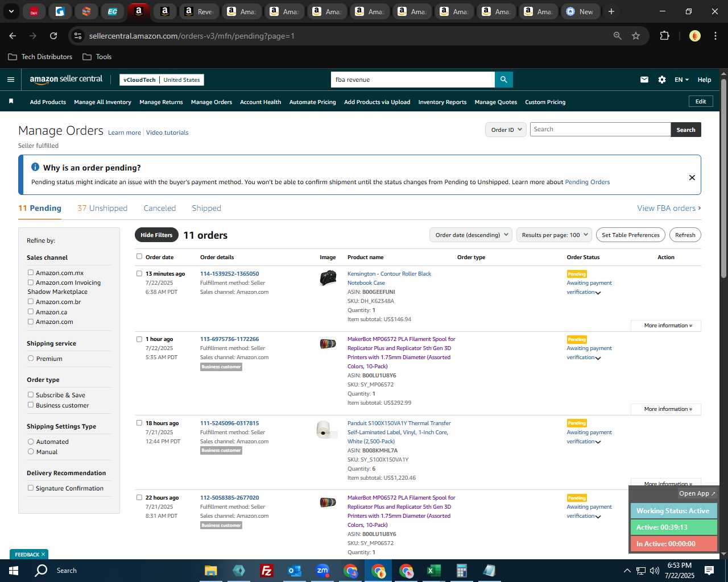Open Excel from the taskbar
The height and width of the screenshot is (582, 728).
433,571
